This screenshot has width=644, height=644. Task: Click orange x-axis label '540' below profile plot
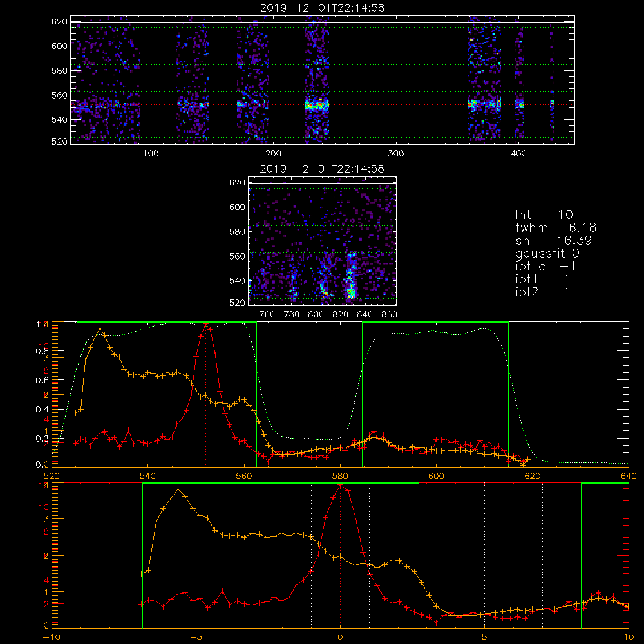147,477
